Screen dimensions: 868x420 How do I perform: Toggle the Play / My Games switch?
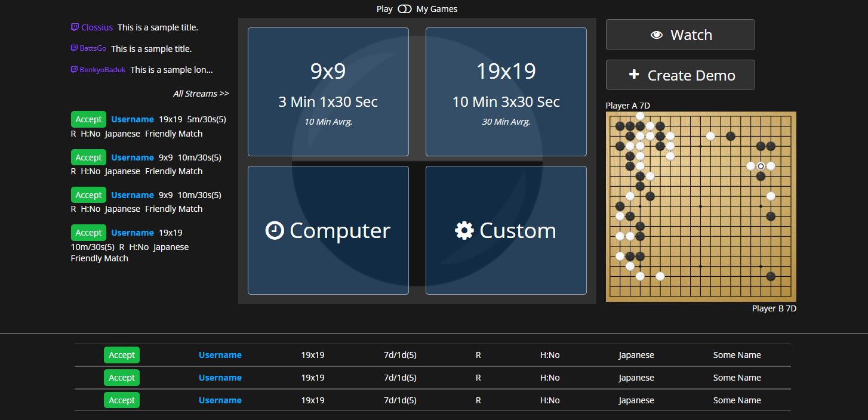point(405,9)
